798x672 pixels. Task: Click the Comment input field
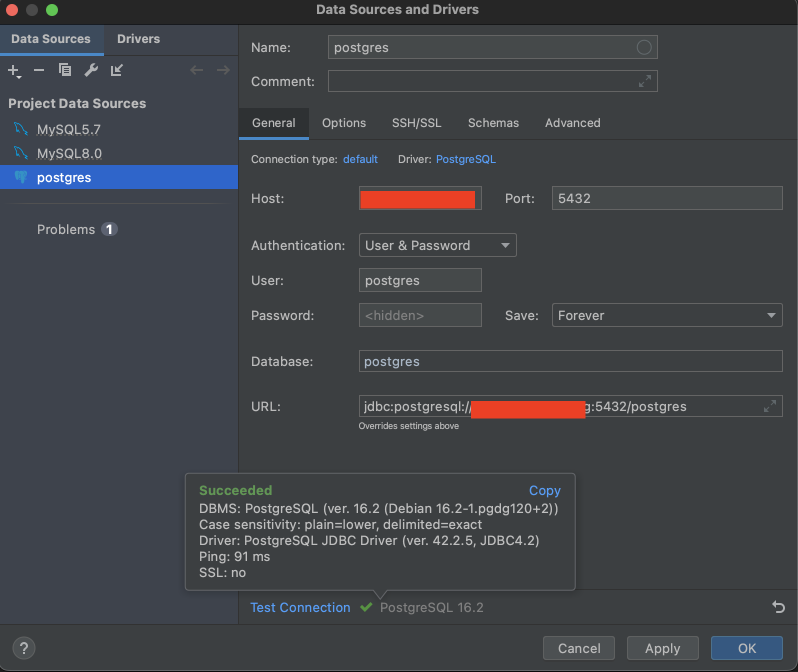492,81
